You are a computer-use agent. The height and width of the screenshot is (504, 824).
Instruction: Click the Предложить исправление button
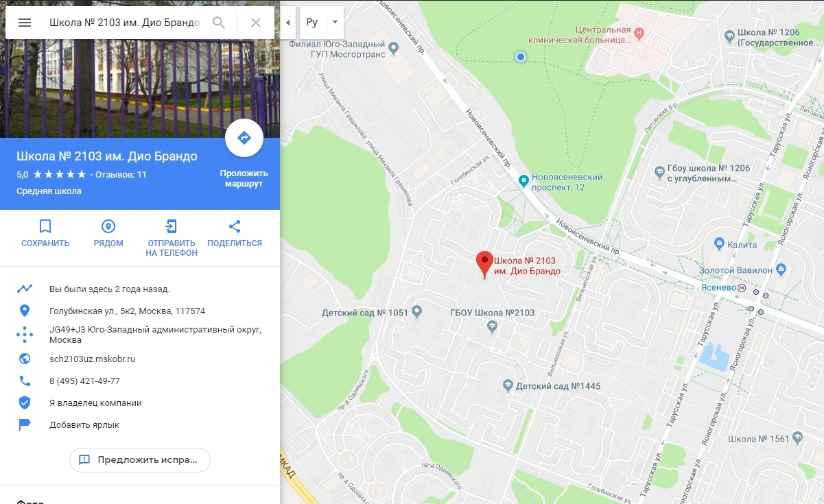(x=140, y=459)
